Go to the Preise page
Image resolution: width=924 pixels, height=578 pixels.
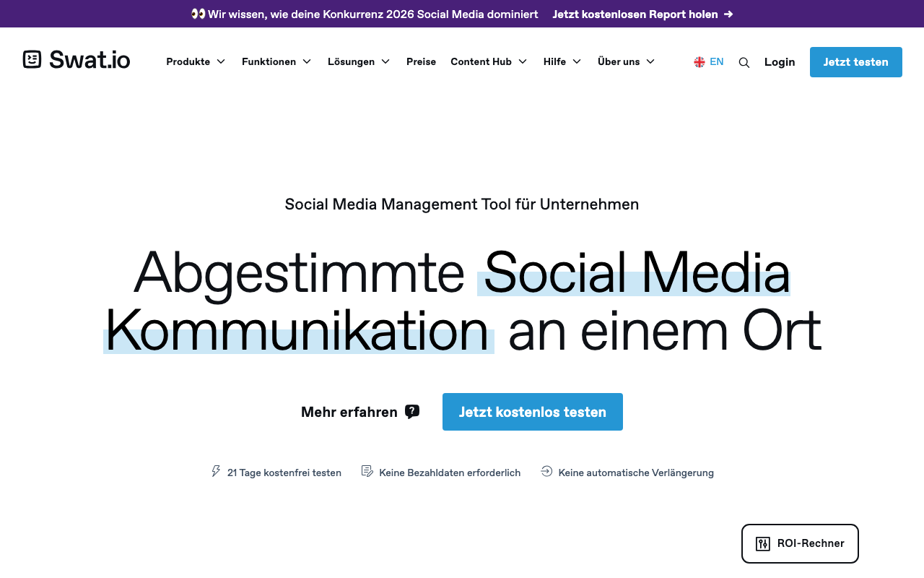421,62
